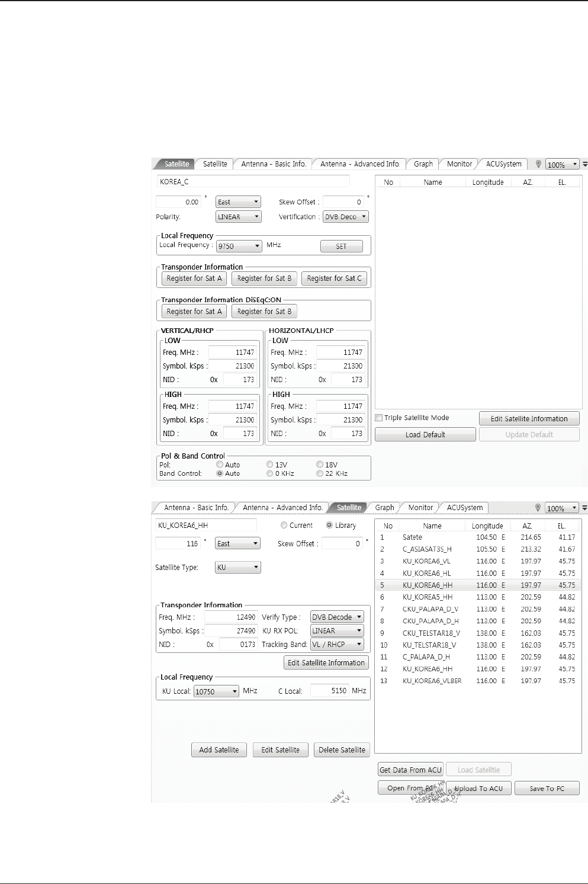
Task: Click the Get Data From ACU button
Action: (411, 770)
